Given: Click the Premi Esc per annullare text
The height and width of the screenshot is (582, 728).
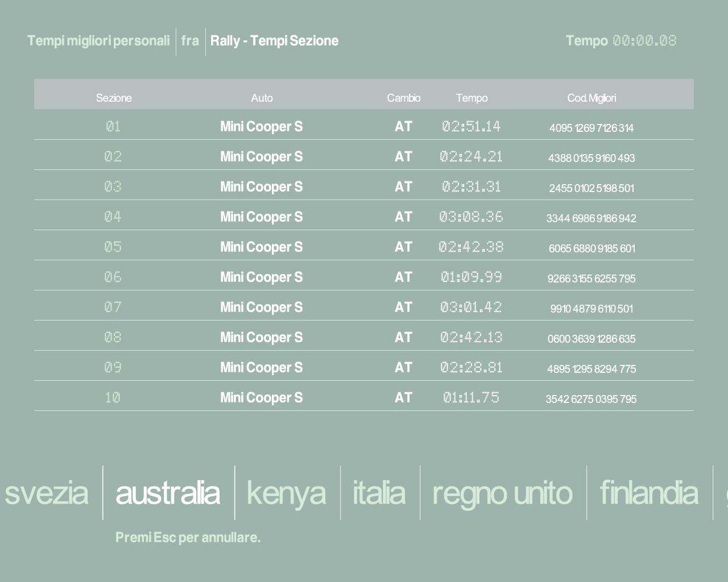Looking at the screenshot, I should coord(188,538).
